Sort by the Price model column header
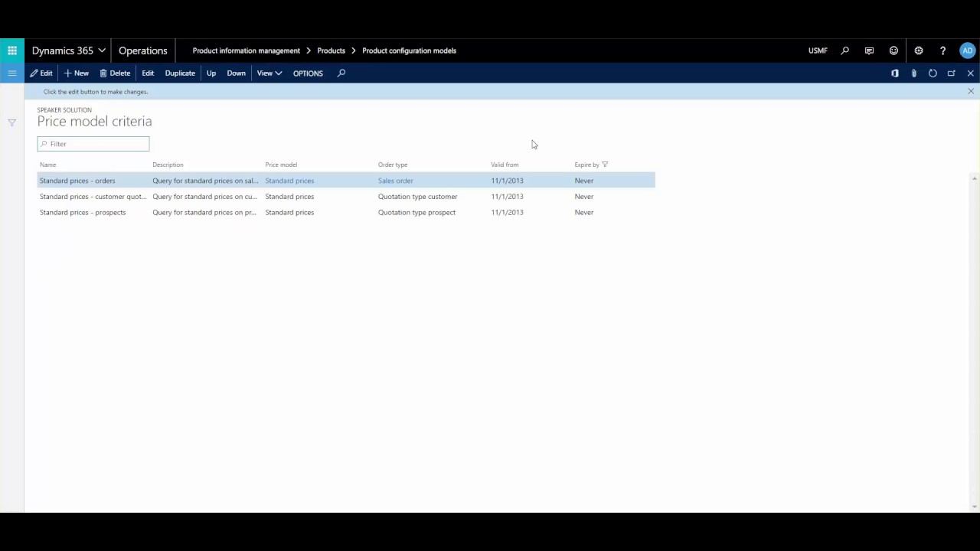This screenshot has height=551, width=980. tap(281, 165)
